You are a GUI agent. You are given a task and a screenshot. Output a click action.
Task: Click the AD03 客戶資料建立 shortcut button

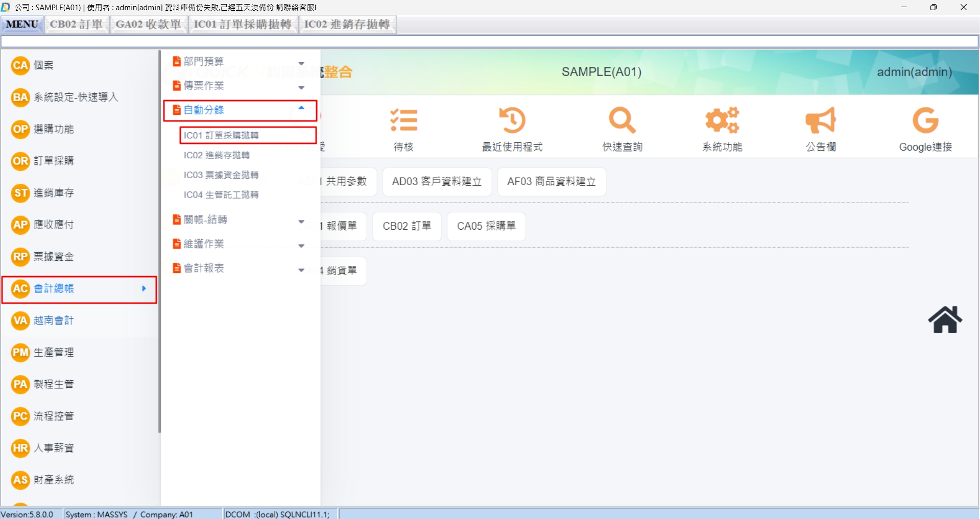(x=437, y=182)
